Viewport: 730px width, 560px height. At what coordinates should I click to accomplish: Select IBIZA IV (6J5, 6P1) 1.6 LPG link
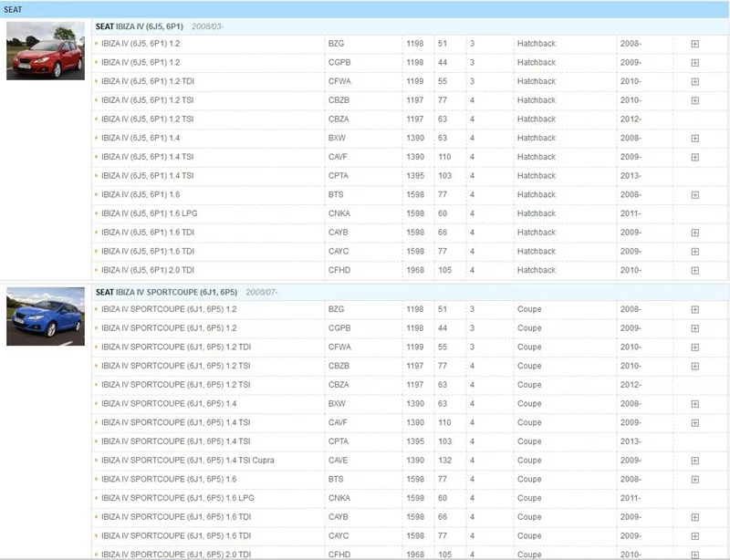coord(149,213)
